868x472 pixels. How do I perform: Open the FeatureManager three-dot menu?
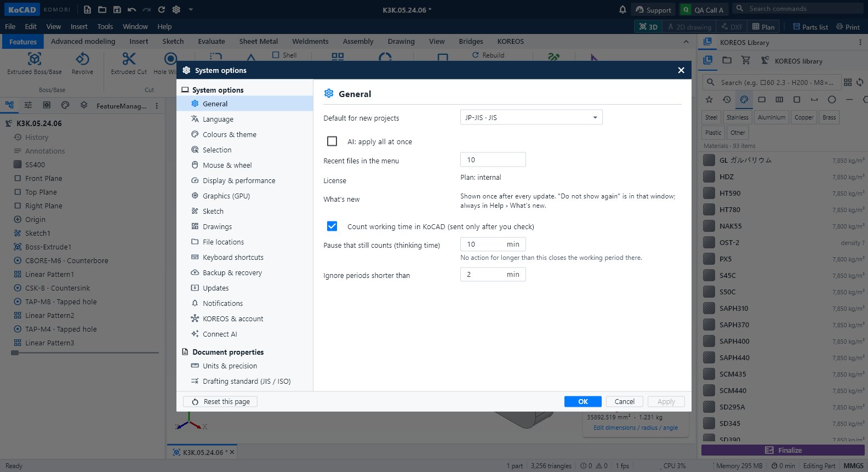157,106
